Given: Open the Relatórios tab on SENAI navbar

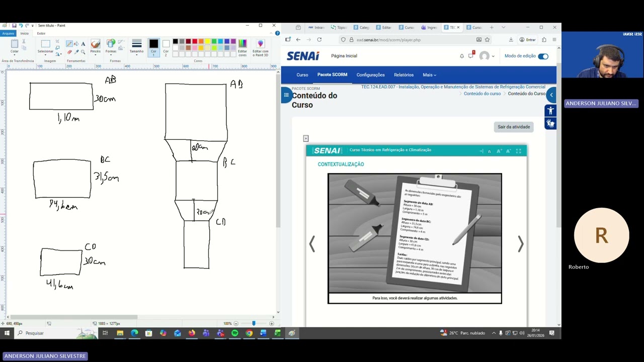Looking at the screenshot, I should tap(404, 75).
